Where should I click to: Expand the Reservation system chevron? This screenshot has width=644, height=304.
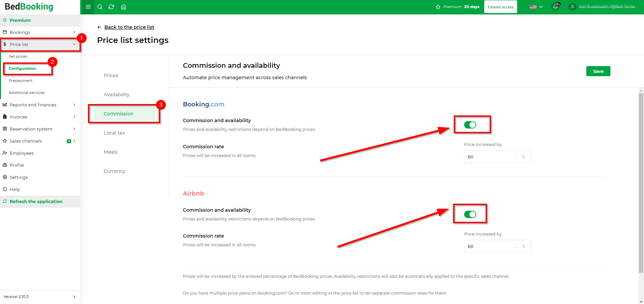(74, 129)
